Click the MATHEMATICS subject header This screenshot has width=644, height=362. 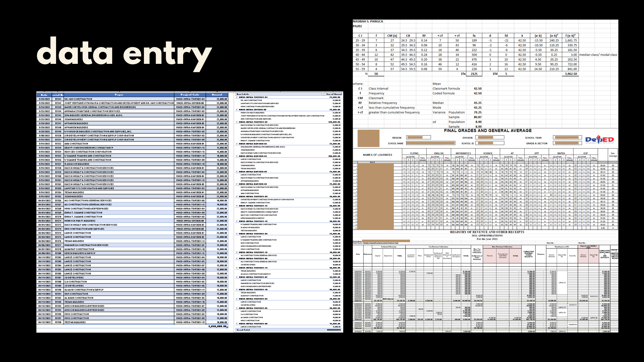463,153
